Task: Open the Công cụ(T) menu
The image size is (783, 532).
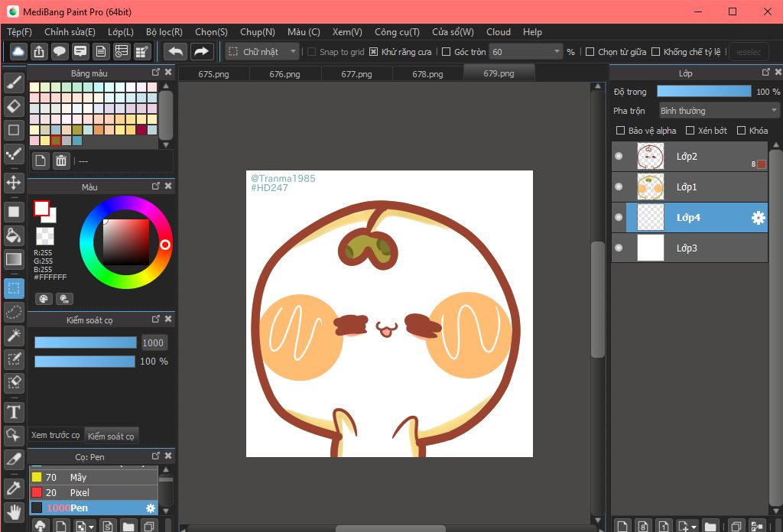Action: [x=397, y=32]
